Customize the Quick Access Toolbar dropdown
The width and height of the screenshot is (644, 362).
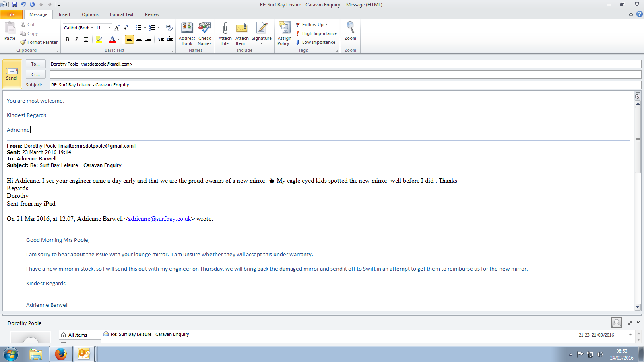[59, 5]
